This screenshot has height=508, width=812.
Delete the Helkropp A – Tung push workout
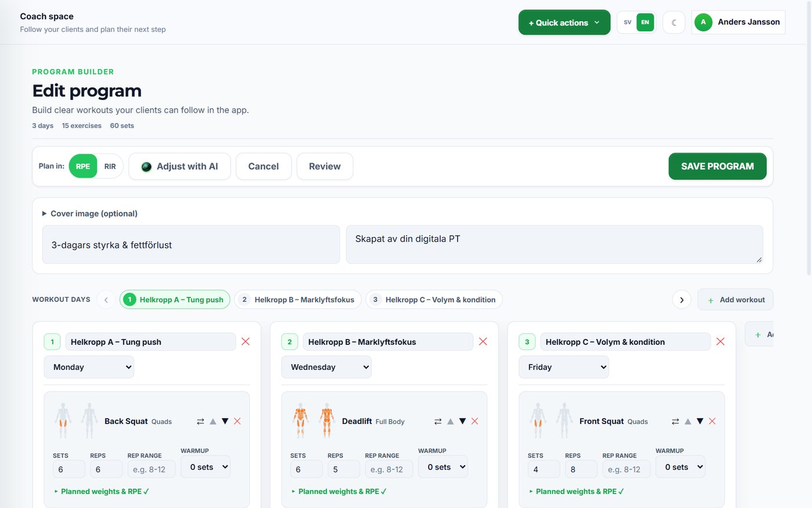[245, 341]
